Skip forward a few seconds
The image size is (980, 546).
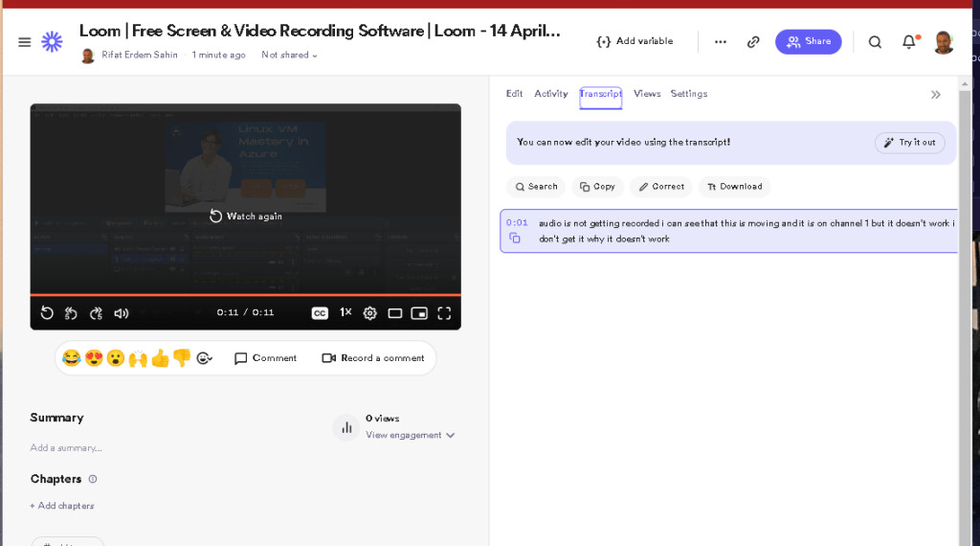(x=96, y=313)
